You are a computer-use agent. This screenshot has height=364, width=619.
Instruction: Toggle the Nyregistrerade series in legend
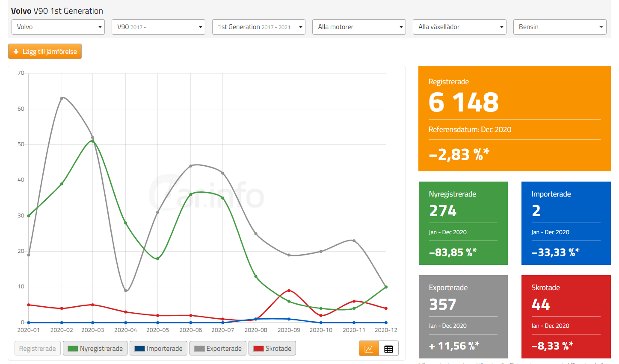(x=95, y=348)
